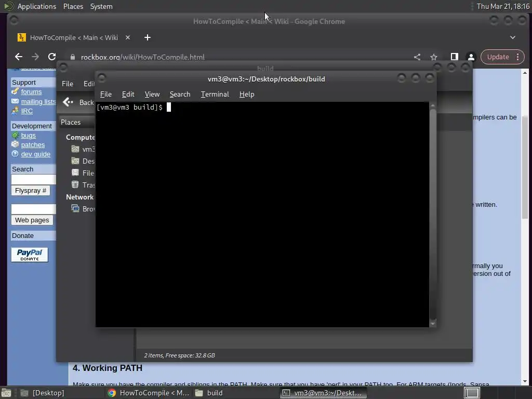The height and width of the screenshot is (399, 532).
Task: Click the terminal scrollbar up arrow
Action: (x=433, y=105)
